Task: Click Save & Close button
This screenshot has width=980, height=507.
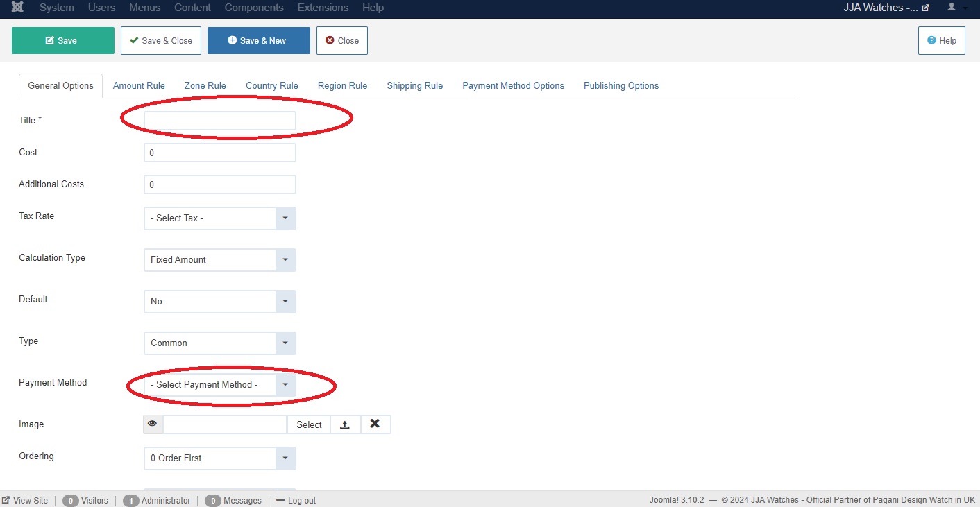Action: (161, 41)
